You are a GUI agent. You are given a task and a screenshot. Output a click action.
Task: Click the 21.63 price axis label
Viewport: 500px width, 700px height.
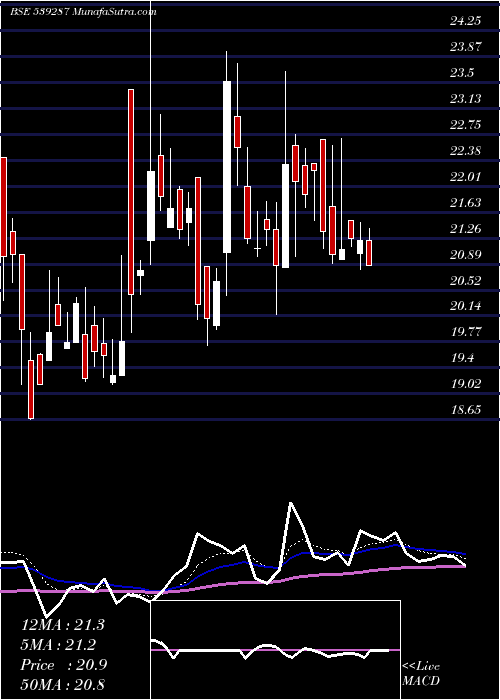point(466,203)
